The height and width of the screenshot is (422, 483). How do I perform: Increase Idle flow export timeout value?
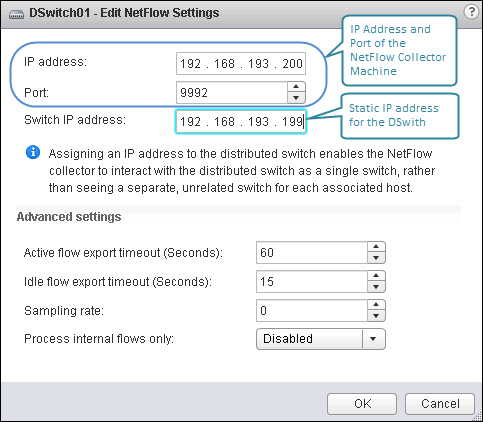[x=376, y=276]
